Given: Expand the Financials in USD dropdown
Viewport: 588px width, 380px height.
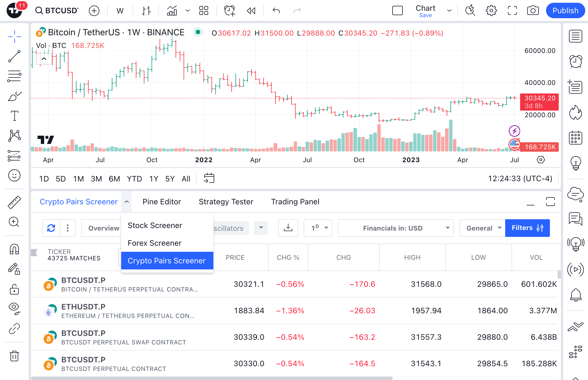Looking at the screenshot, I should [395, 228].
